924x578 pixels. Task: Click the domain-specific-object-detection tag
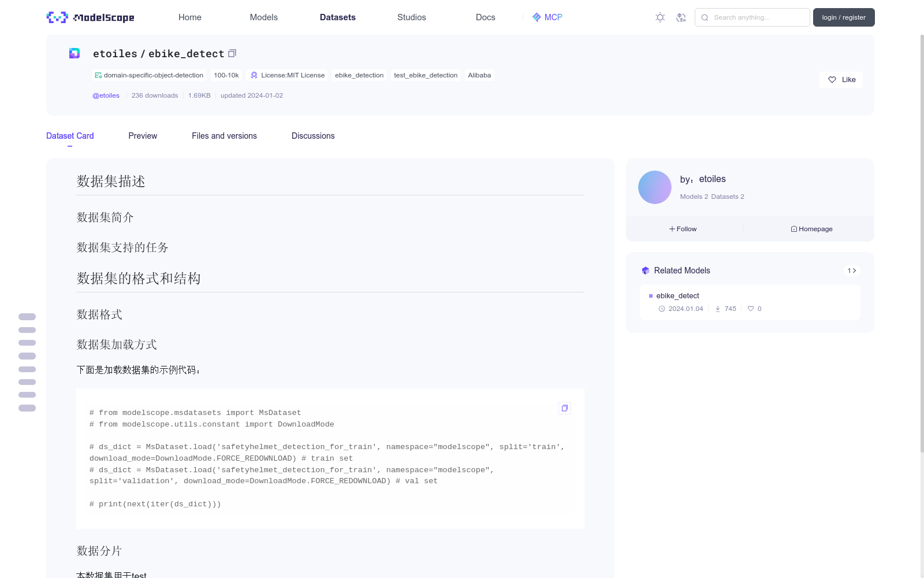click(149, 75)
